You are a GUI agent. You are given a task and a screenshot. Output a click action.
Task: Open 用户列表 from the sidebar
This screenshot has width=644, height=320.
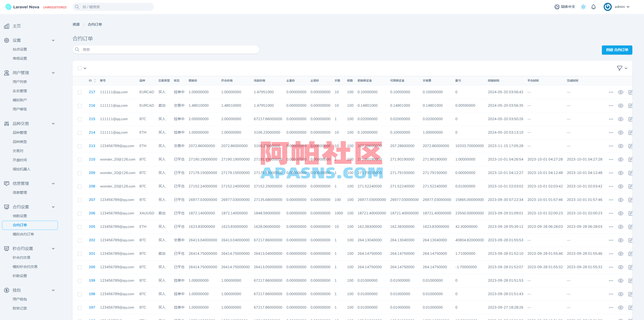[20, 82]
